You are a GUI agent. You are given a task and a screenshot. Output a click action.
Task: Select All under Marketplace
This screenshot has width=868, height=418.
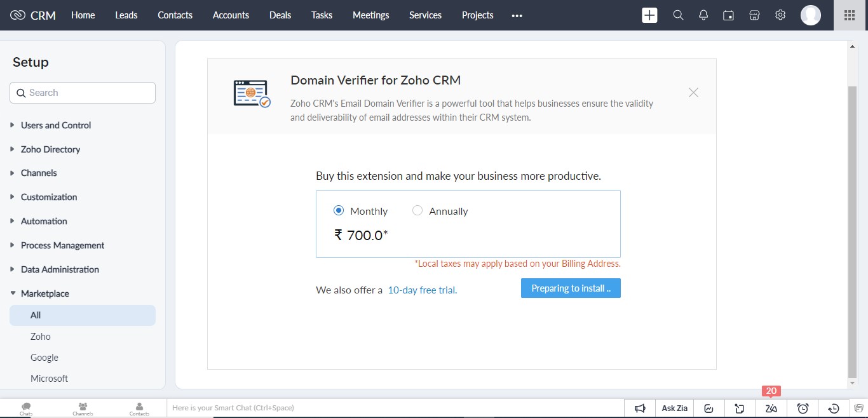[x=83, y=315]
